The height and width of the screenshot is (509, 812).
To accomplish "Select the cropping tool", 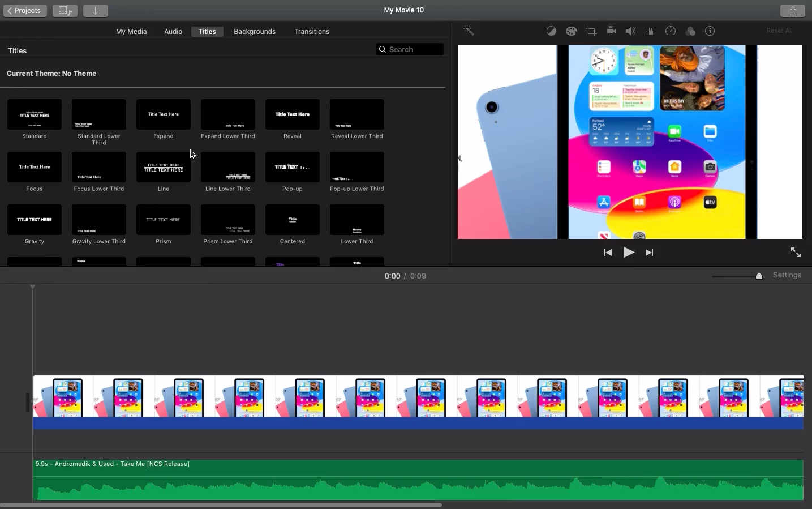I will (x=591, y=32).
